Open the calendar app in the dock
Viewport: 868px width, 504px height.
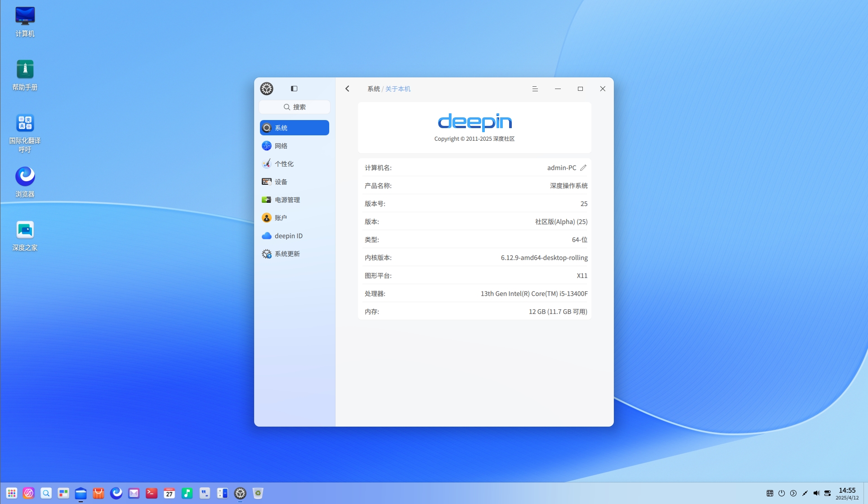pyautogui.click(x=170, y=493)
